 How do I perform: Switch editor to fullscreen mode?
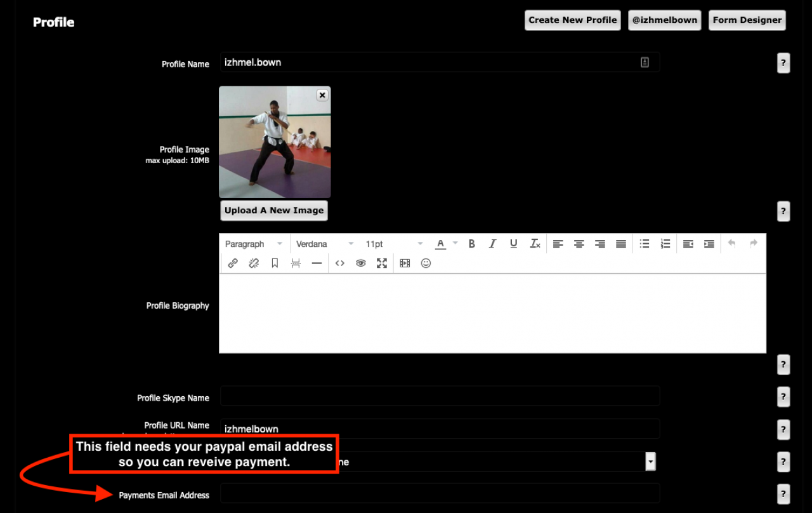pyautogui.click(x=382, y=263)
